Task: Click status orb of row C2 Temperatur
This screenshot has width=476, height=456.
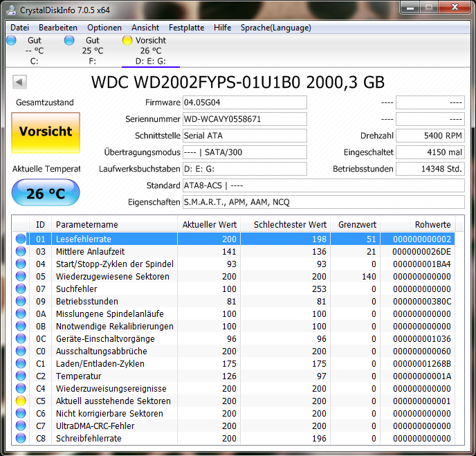Action: [x=21, y=376]
